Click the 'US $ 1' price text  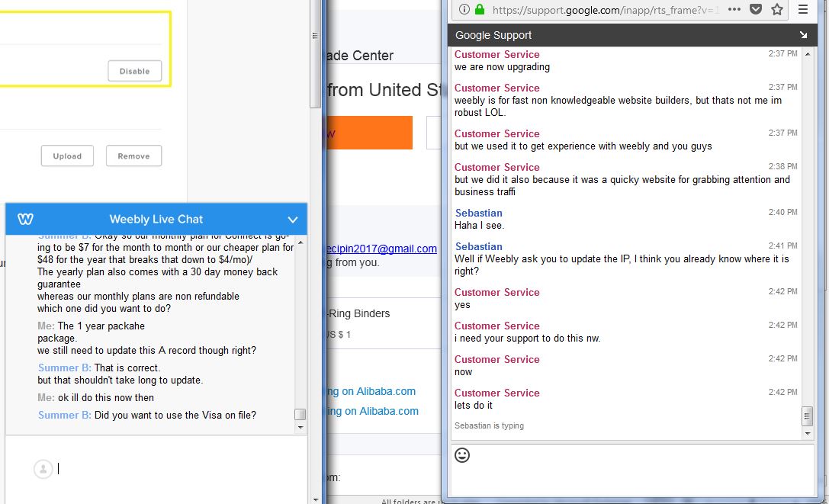339,334
